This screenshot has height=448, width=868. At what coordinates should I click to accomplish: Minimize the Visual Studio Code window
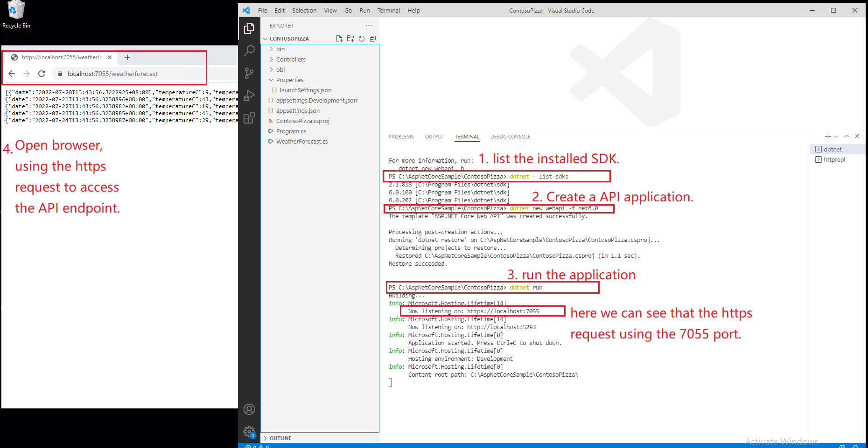pos(812,10)
